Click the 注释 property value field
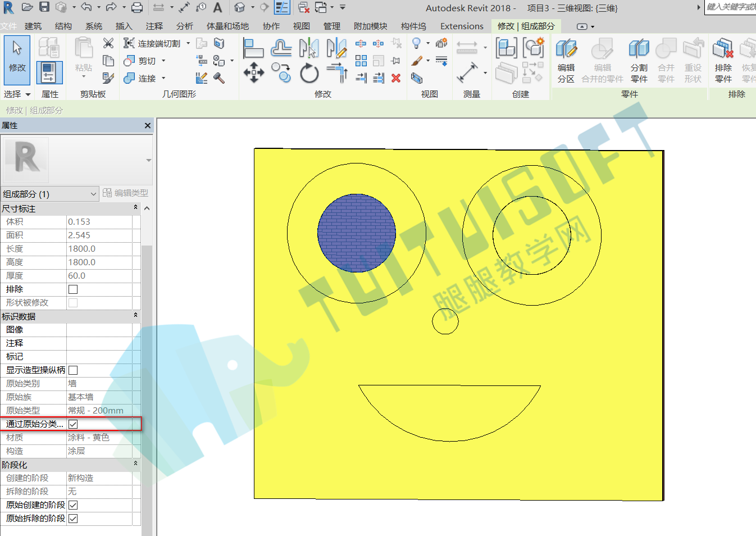The image size is (756, 536). point(99,343)
